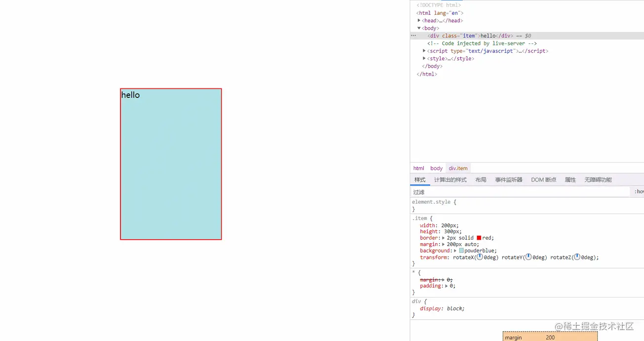Select html in the breadcrumb bar
The height and width of the screenshot is (341, 644).
[x=419, y=168]
